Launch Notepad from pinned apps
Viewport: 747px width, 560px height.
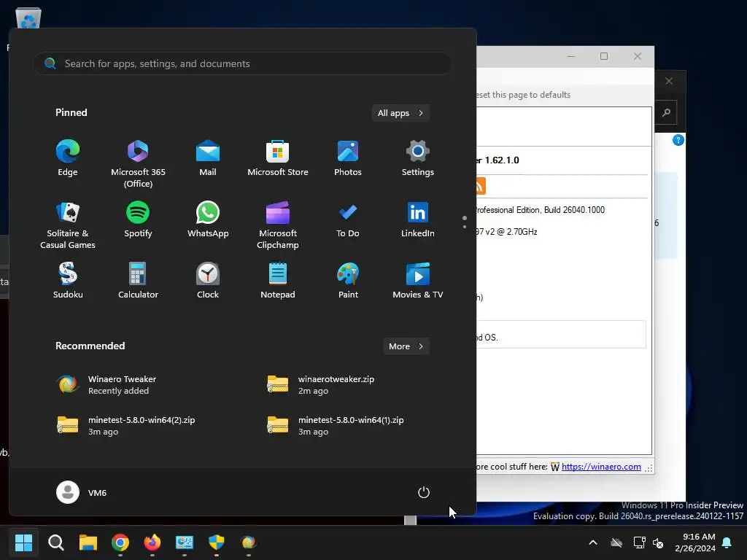[278, 281]
